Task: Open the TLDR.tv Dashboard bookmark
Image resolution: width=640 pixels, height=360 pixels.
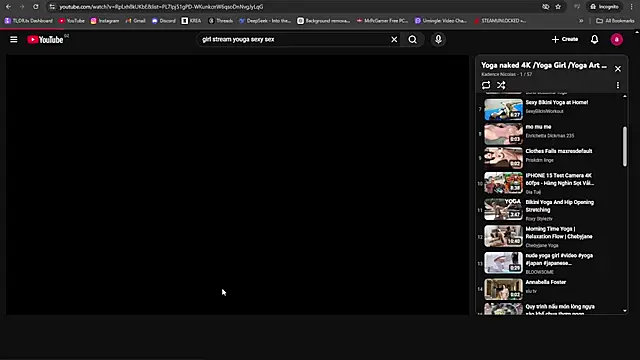Action: 29,21
